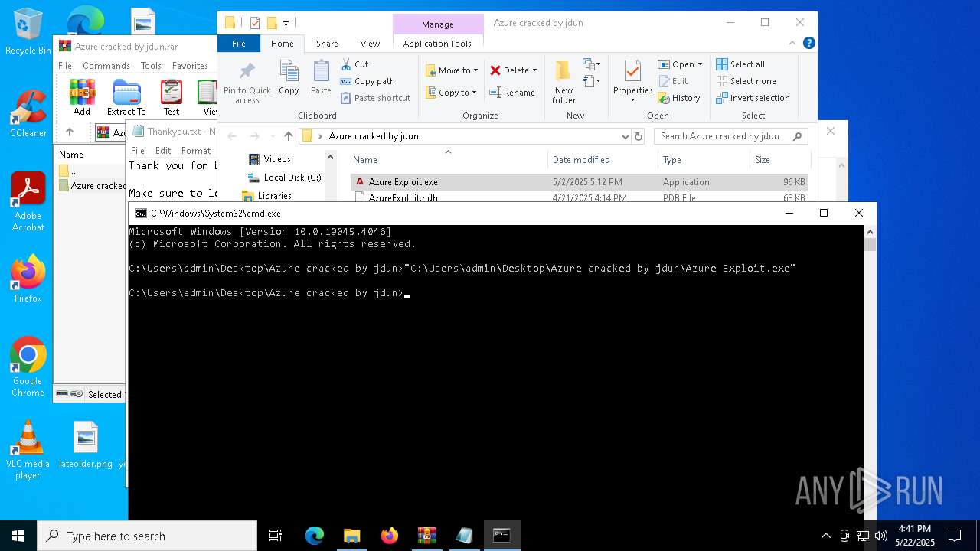980x551 pixels.
Task: Expand the Open button dropdown
Action: tap(700, 64)
